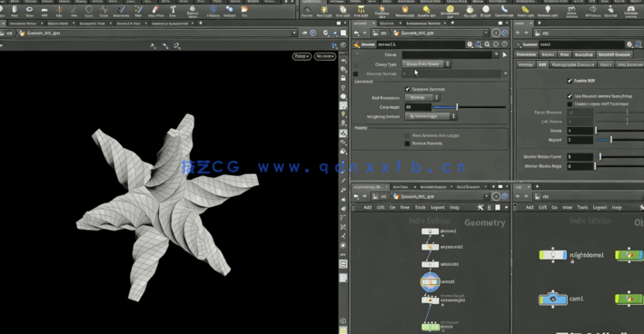
Task: Click the Cusp Angle slider
Action: click(x=470, y=107)
